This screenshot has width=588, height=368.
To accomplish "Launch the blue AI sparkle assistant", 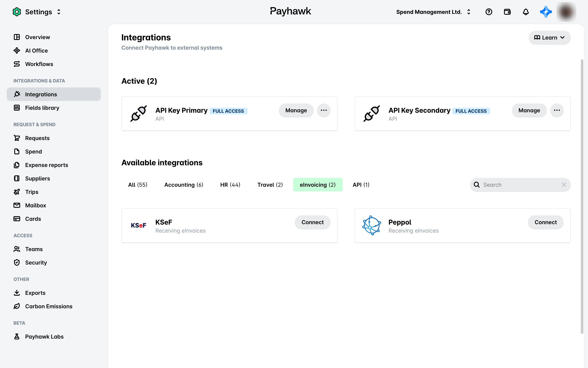I will pyautogui.click(x=546, y=12).
